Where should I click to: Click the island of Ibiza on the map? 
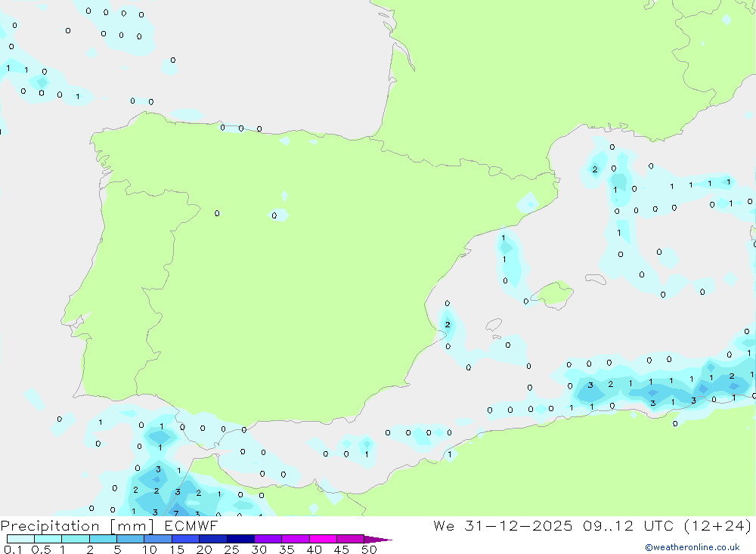point(494,324)
